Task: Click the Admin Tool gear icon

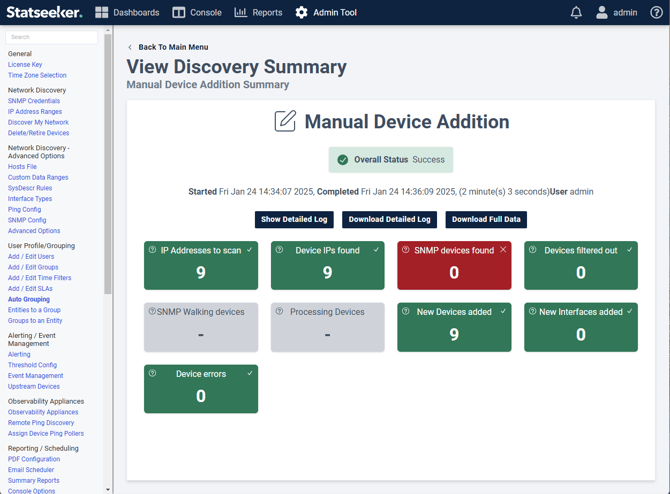Action: coord(301,13)
